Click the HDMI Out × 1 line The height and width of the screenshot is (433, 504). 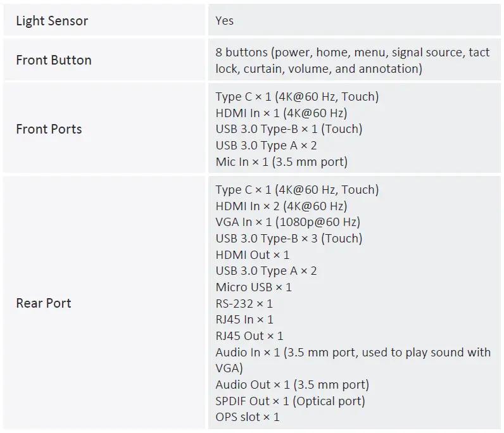click(252, 254)
